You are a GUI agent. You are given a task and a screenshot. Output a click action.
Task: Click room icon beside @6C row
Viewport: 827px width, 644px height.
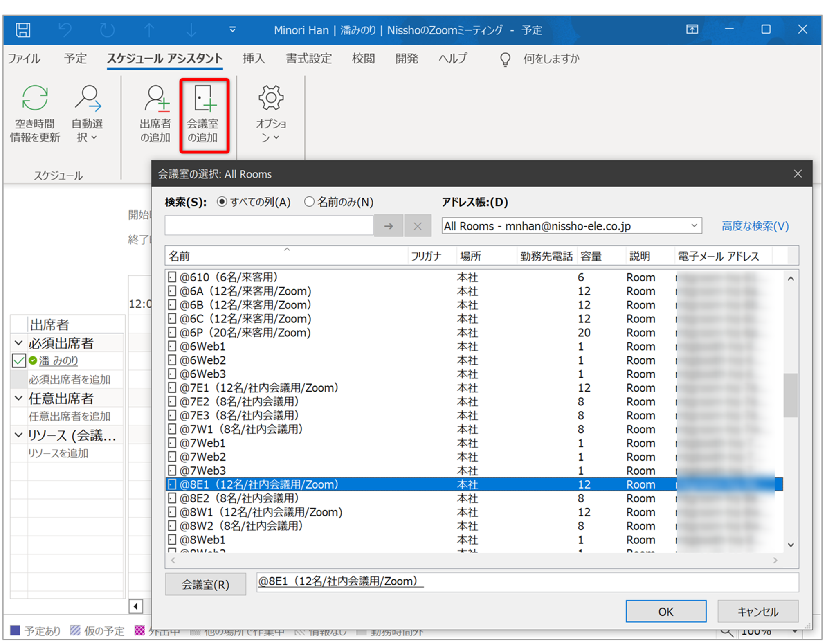172,318
